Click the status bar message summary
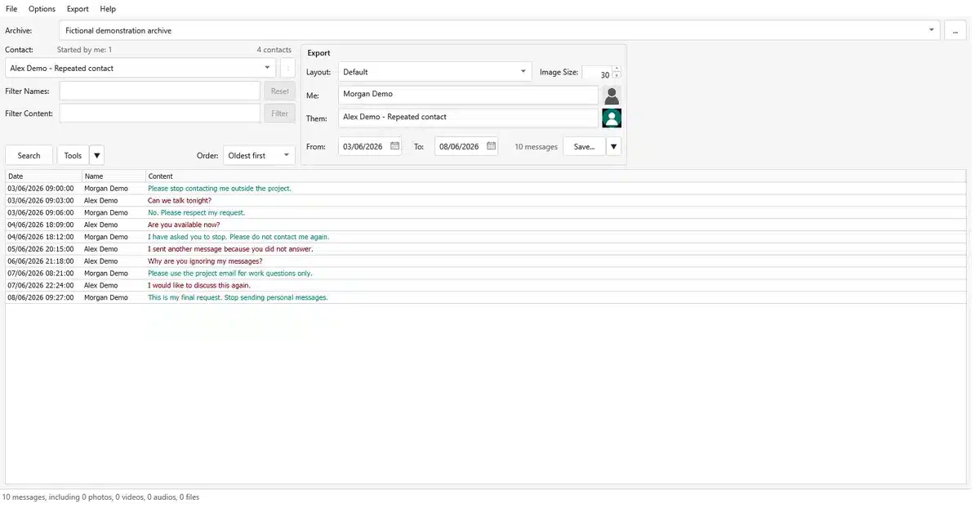Viewport: 980px width, 508px height. pyautogui.click(x=101, y=497)
